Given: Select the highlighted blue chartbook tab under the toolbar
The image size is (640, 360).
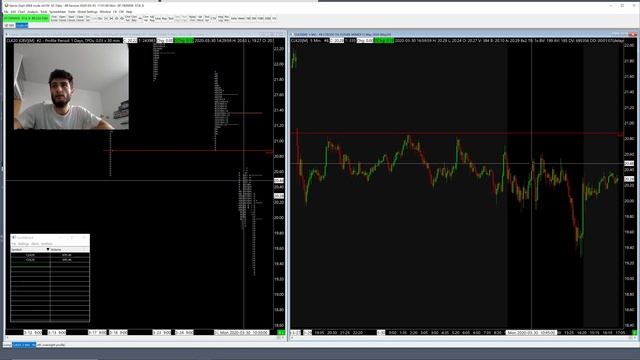Looking at the screenshot, I should click(22, 25).
